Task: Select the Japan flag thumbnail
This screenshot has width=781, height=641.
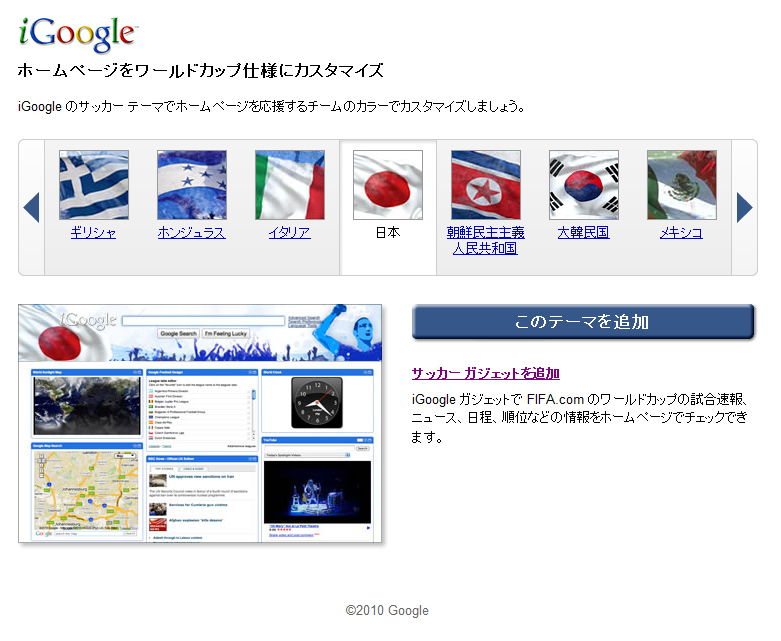Action: coord(388,185)
